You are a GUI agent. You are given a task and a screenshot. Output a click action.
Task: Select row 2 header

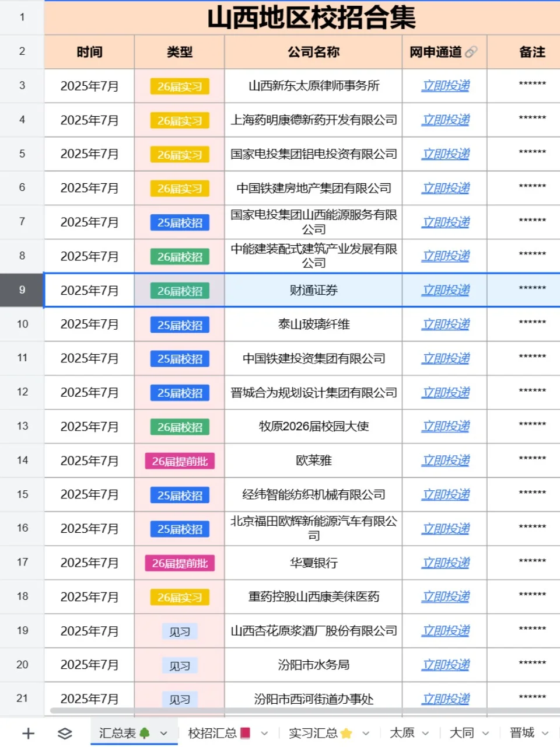point(22,52)
